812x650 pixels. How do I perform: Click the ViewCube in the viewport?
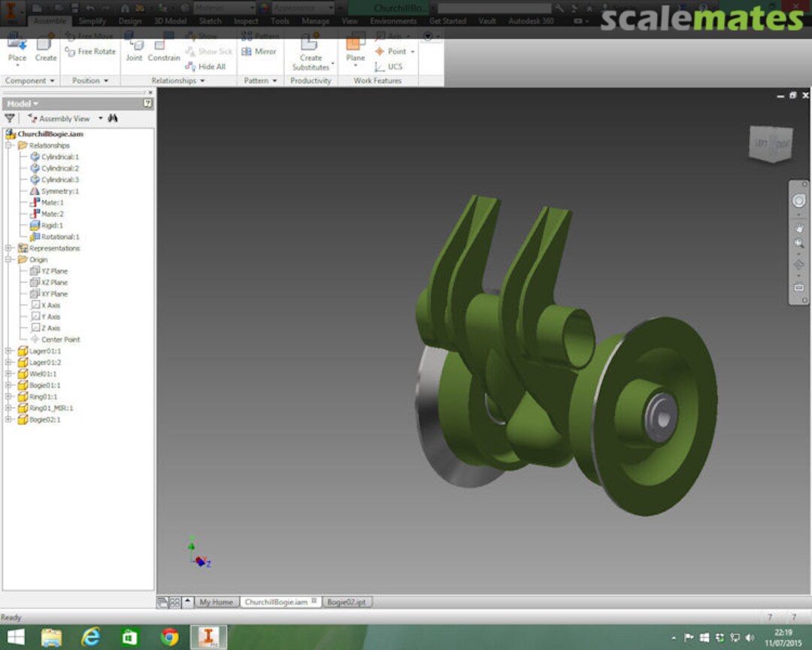point(770,143)
